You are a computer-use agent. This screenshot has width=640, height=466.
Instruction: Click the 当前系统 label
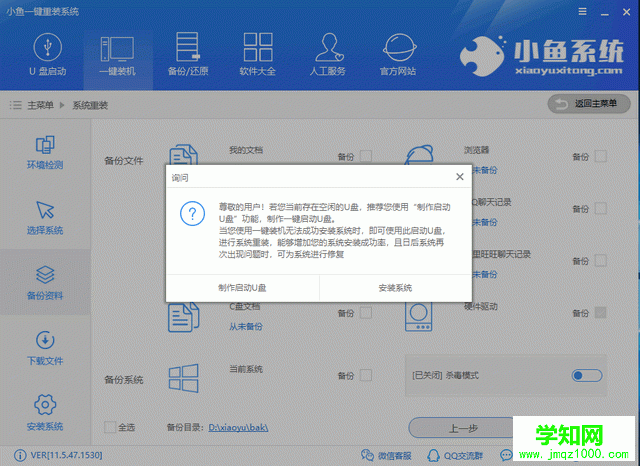[x=246, y=369]
